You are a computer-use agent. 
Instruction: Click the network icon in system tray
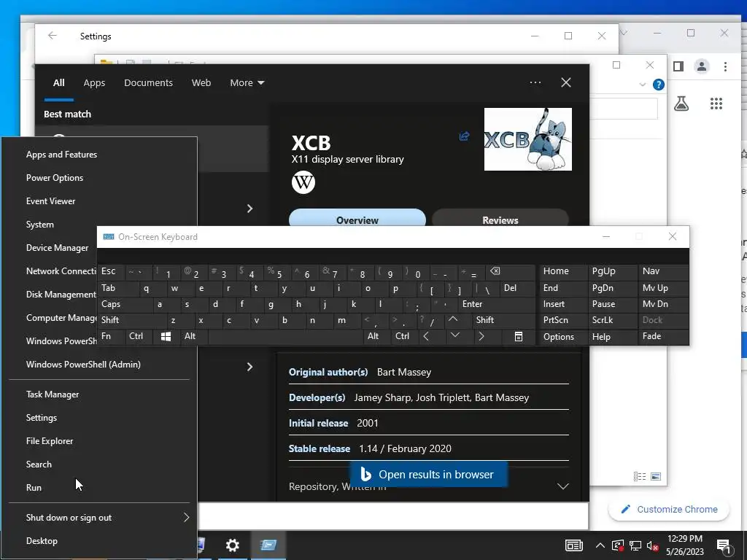coord(635,545)
